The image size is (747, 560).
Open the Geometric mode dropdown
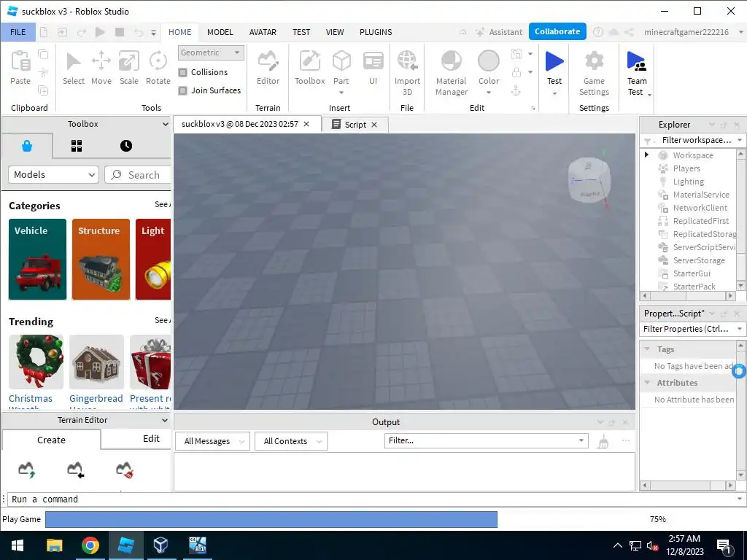coord(211,52)
